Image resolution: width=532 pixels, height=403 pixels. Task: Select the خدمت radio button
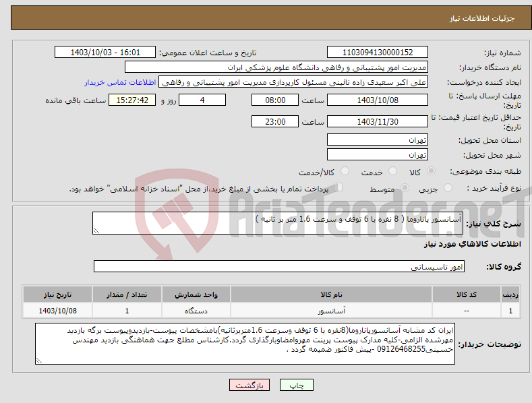pos(392,171)
